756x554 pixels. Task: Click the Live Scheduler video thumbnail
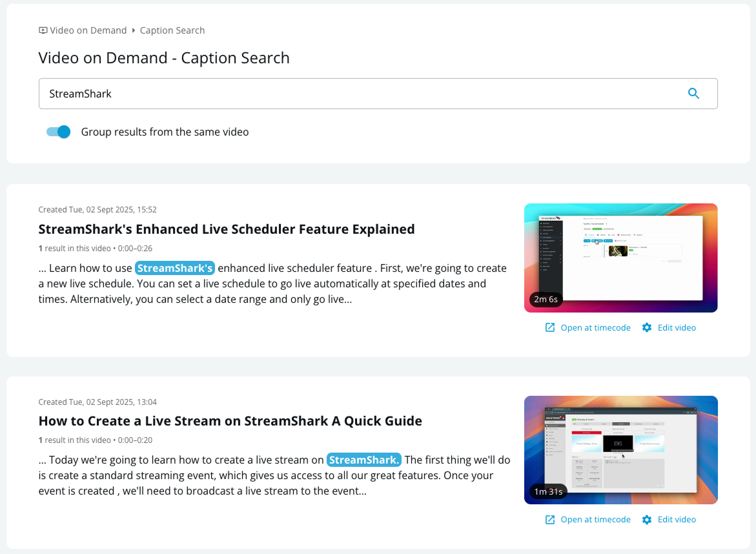[620, 258]
